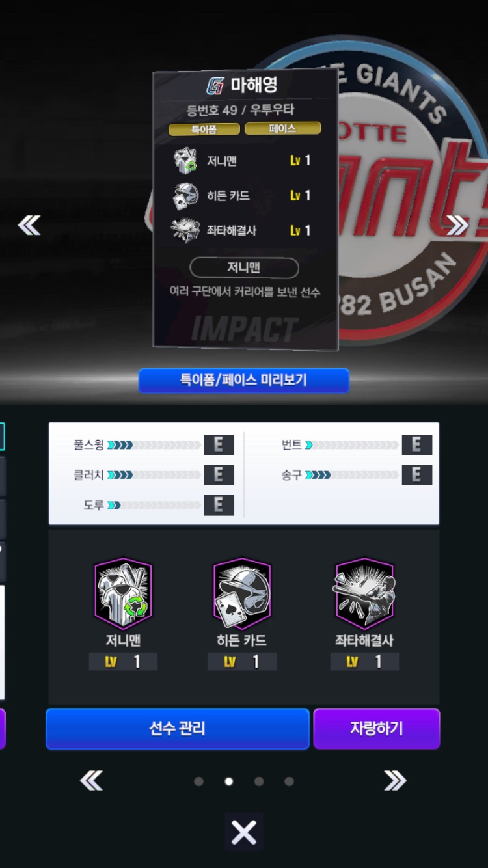Screen dimensions: 488x868
Task: Tap the 좌타해결사 batter skill badge
Action: pyautogui.click(x=364, y=593)
